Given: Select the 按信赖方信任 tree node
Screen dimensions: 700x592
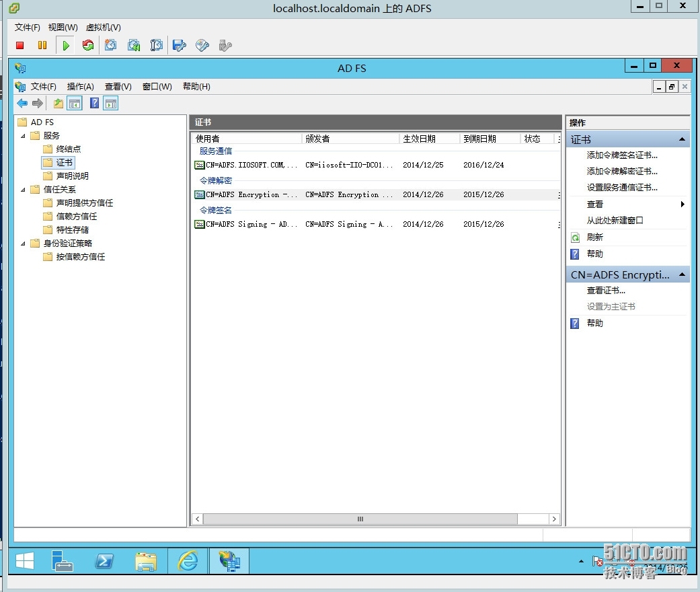Looking at the screenshot, I should point(81,257).
